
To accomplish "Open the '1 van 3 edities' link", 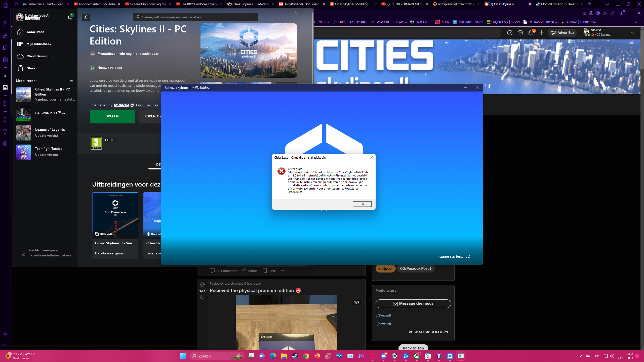I will click(x=147, y=105).
